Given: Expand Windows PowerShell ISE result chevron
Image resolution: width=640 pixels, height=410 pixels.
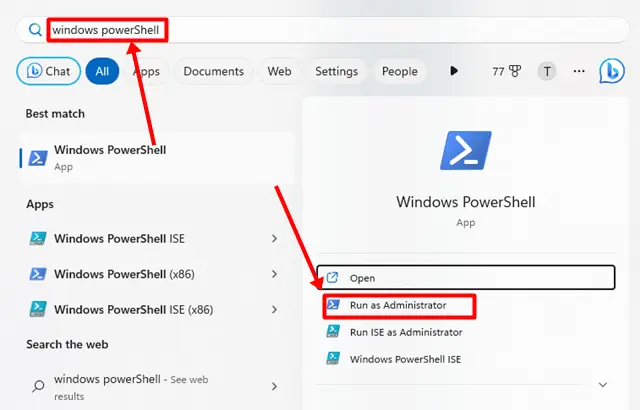Looking at the screenshot, I should click(275, 239).
